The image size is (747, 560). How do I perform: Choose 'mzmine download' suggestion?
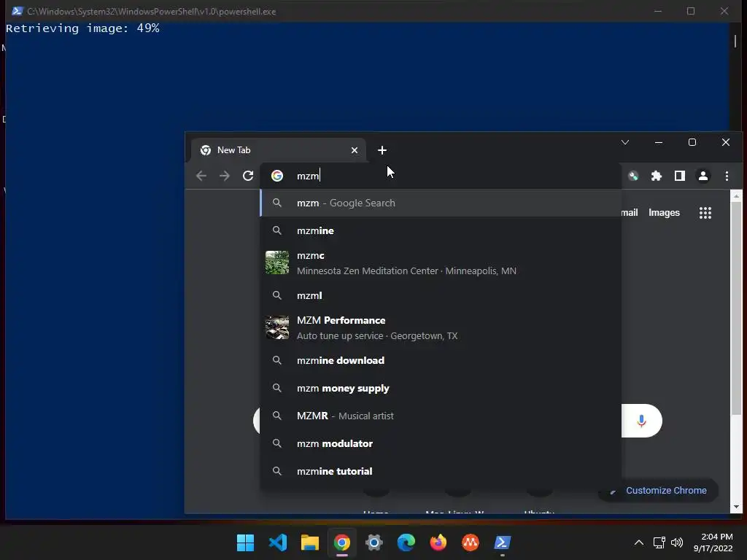[x=441, y=360]
